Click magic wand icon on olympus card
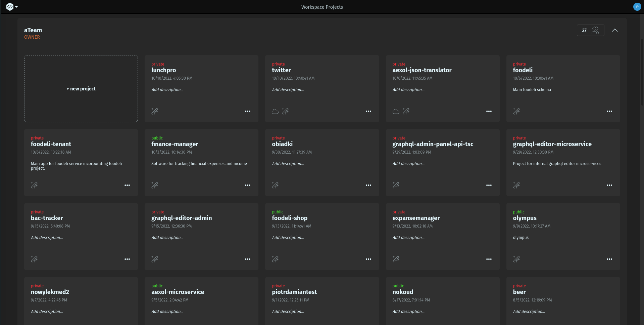 click(x=516, y=259)
